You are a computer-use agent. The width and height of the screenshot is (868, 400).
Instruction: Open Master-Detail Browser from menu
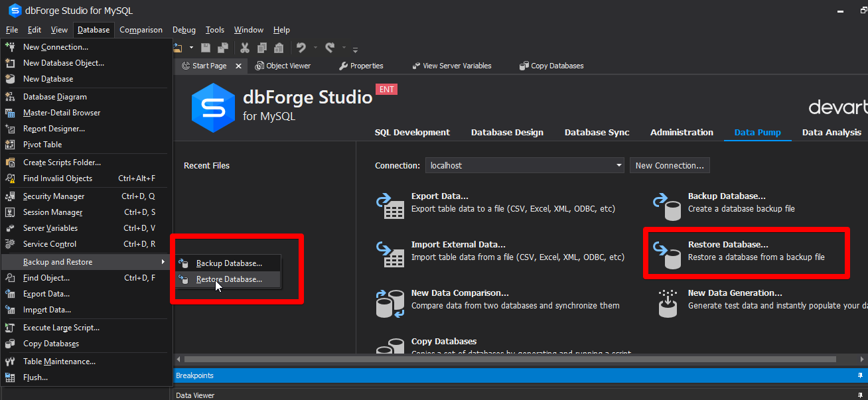tap(86, 113)
